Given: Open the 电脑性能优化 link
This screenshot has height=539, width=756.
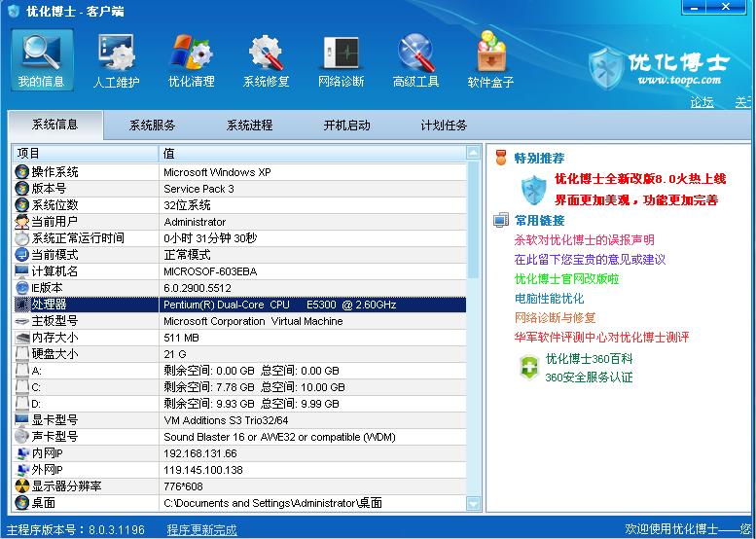Looking at the screenshot, I should (x=549, y=298).
